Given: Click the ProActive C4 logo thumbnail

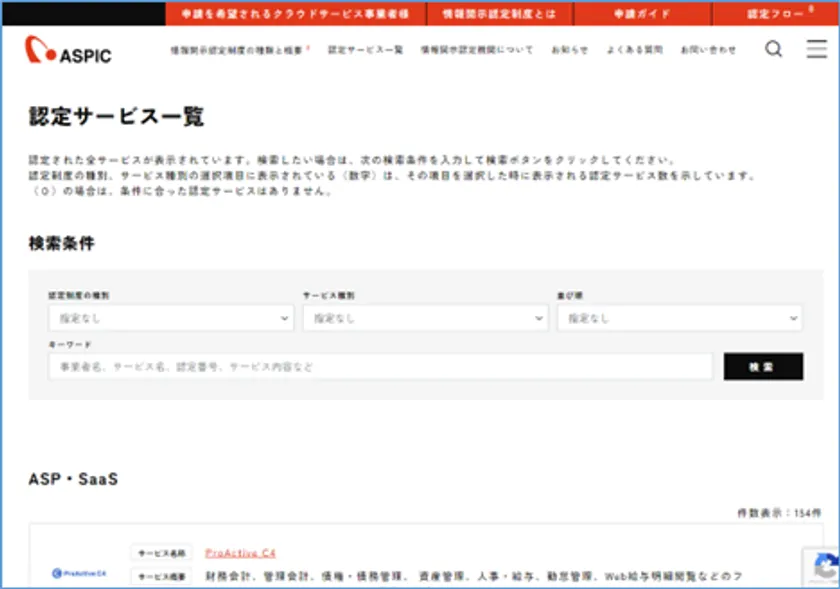Looking at the screenshot, I should (x=79, y=573).
